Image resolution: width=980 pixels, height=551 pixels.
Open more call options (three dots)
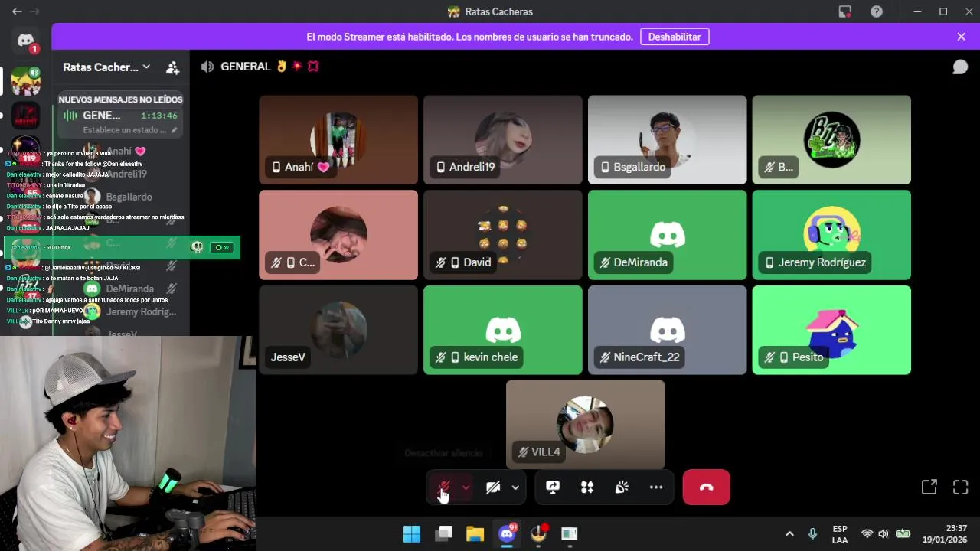[x=656, y=487]
